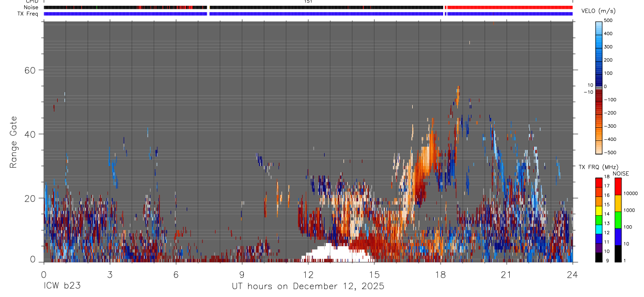Viewport: 644px width, 297px height.
Task: Click the "TX FRQ (MHz)" legend title
Action: click(x=598, y=167)
